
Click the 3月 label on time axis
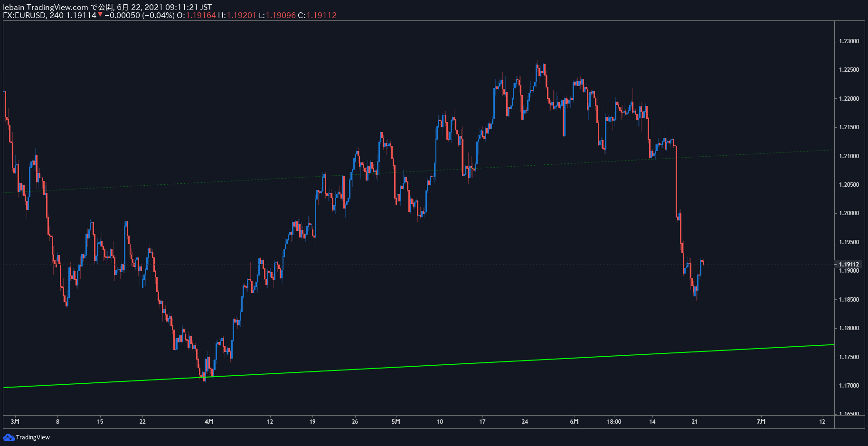tap(15, 421)
